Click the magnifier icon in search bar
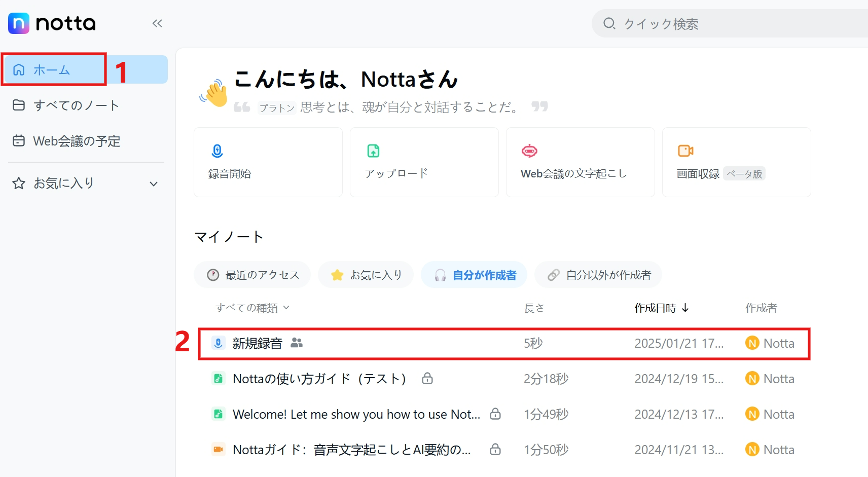The height and width of the screenshot is (477, 868). (x=609, y=23)
